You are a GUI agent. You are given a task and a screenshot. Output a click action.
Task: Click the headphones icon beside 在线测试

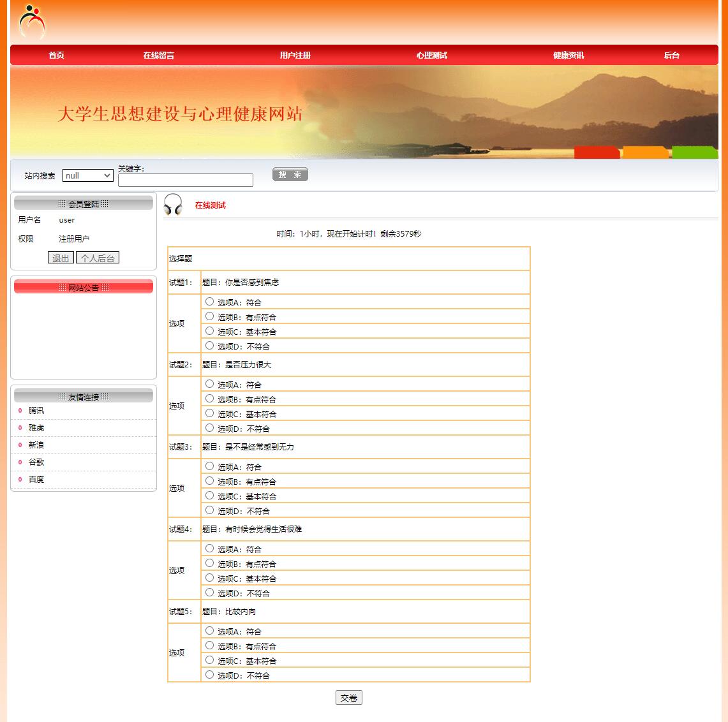click(174, 205)
